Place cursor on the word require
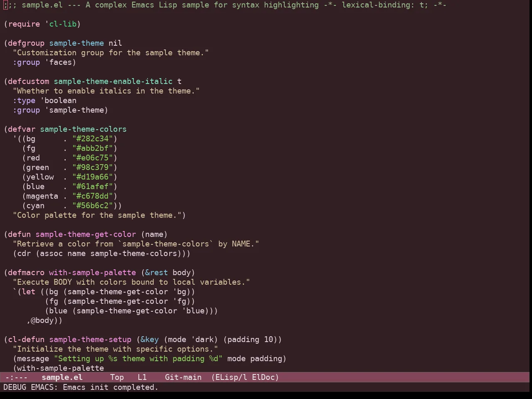The width and height of the screenshot is (532, 399). click(24, 24)
